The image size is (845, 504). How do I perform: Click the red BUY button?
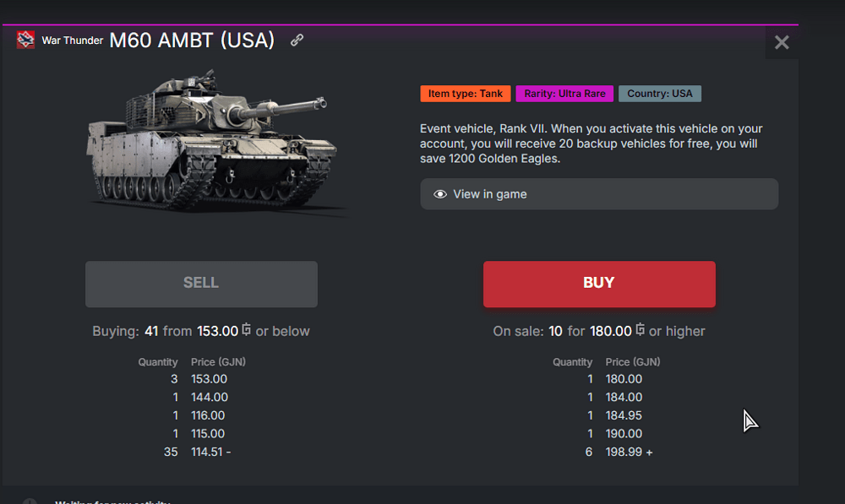pyautogui.click(x=599, y=284)
